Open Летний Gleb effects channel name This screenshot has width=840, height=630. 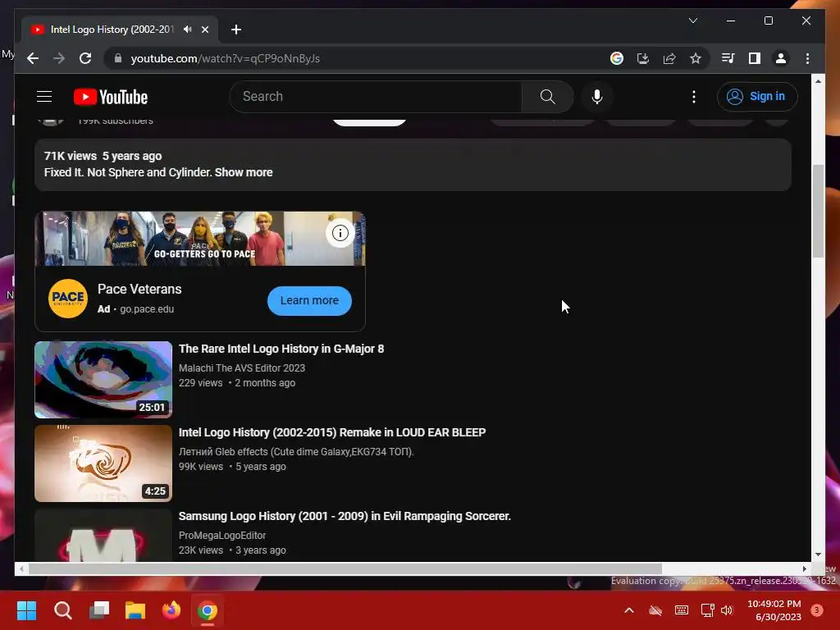tap(295, 452)
